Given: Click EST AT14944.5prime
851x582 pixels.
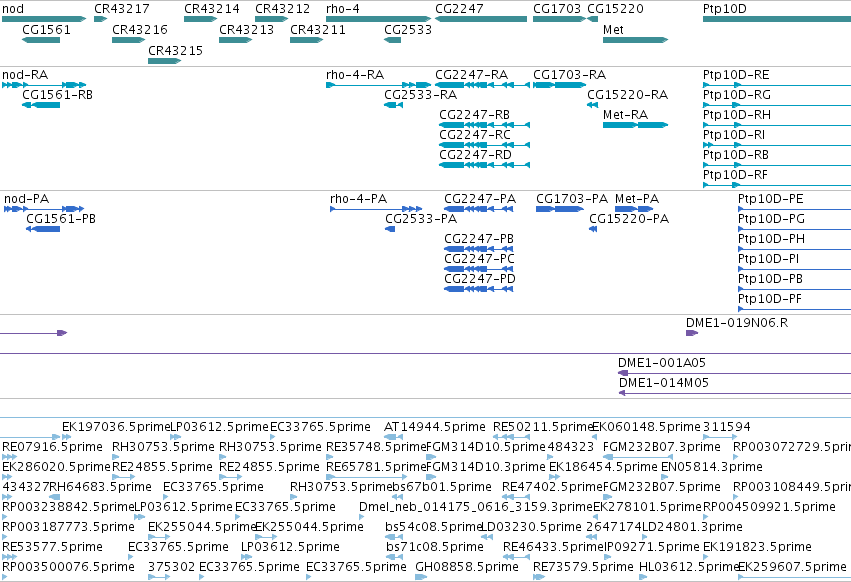Looking at the screenshot, I should point(393,436).
